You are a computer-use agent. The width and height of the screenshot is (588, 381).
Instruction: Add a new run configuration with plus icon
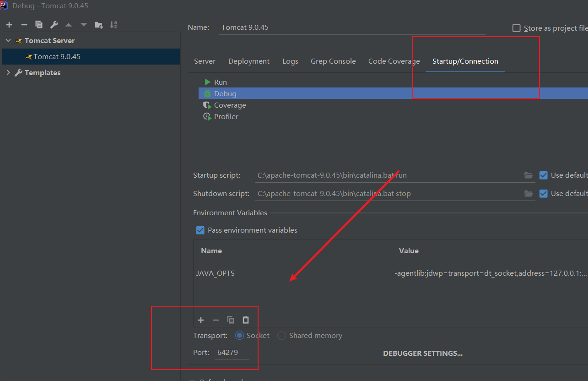pyautogui.click(x=9, y=25)
